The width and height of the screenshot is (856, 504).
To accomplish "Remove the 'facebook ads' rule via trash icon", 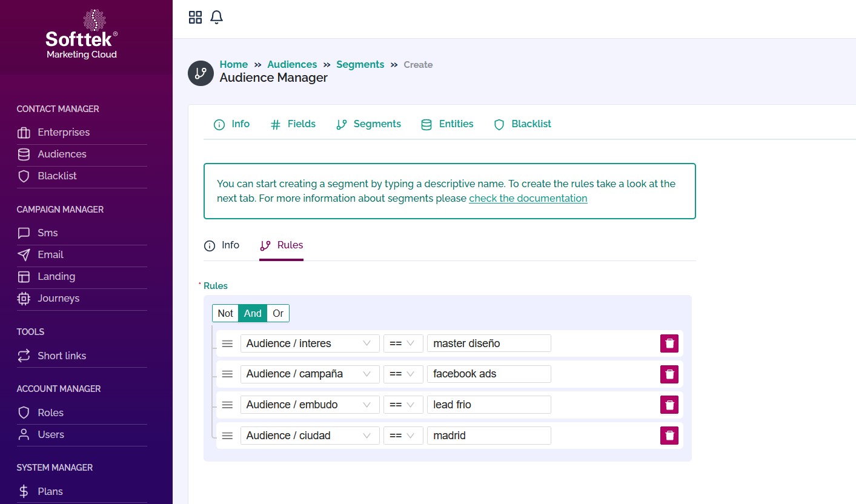I will (669, 374).
